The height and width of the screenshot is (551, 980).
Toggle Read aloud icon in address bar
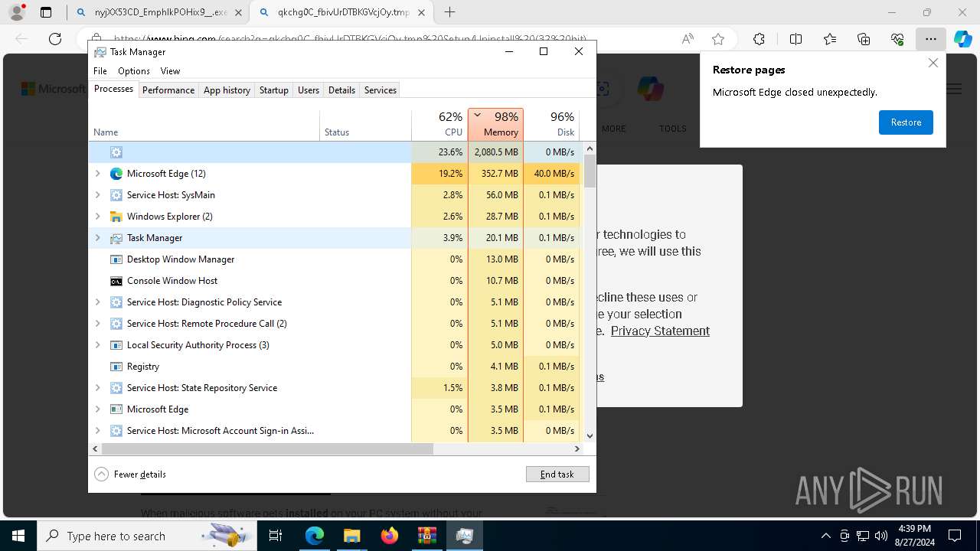(x=688, y=39)
